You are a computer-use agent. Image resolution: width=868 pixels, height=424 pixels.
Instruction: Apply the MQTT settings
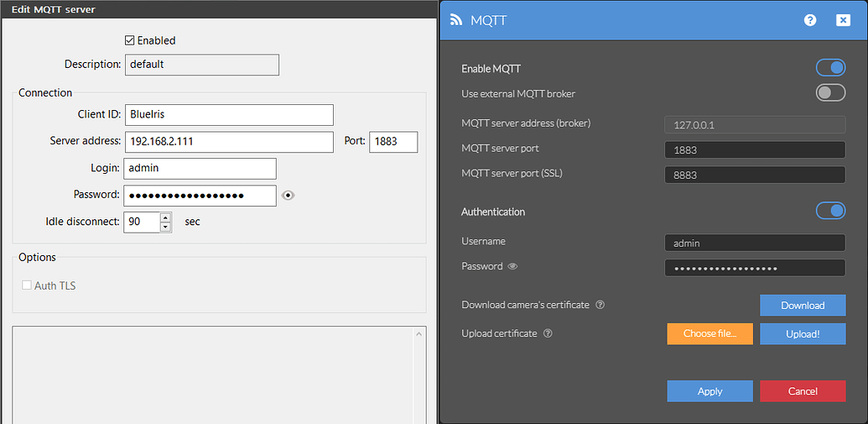tap(709, 390)
